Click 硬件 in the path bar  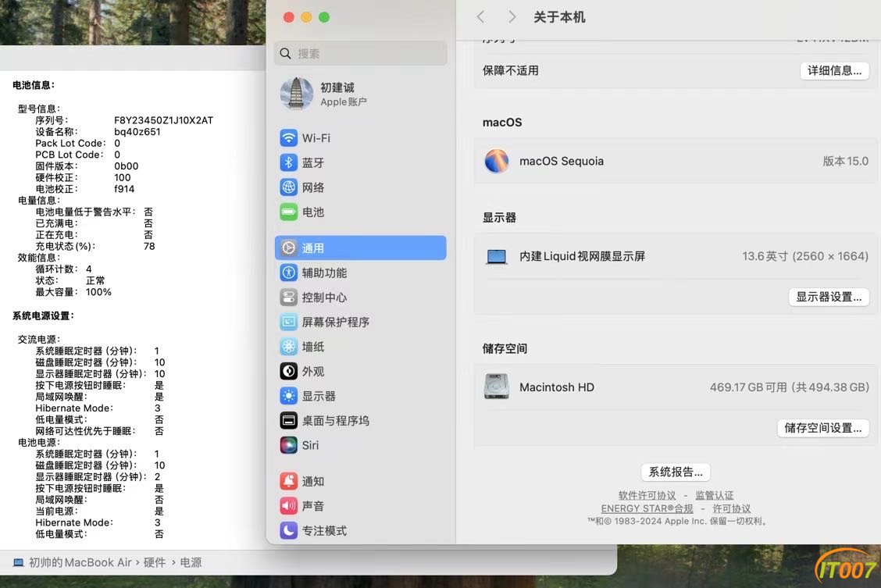click(155, 563)
